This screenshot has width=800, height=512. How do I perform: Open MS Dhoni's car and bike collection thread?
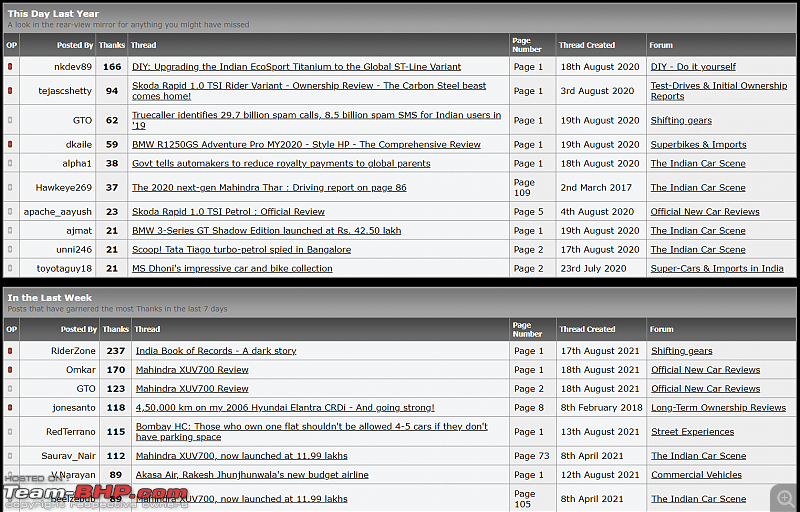pyautogui.click(x=232, y=268)
